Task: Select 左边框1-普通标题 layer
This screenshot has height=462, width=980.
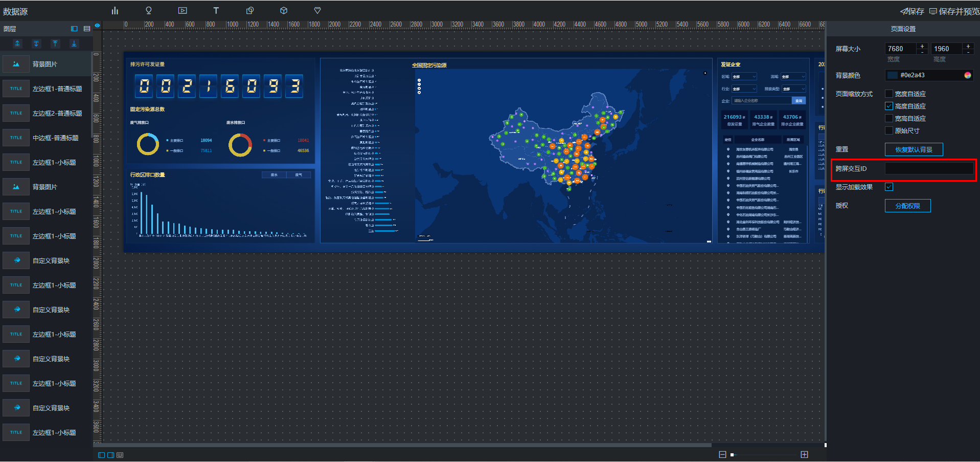Action: coord(47,89)
